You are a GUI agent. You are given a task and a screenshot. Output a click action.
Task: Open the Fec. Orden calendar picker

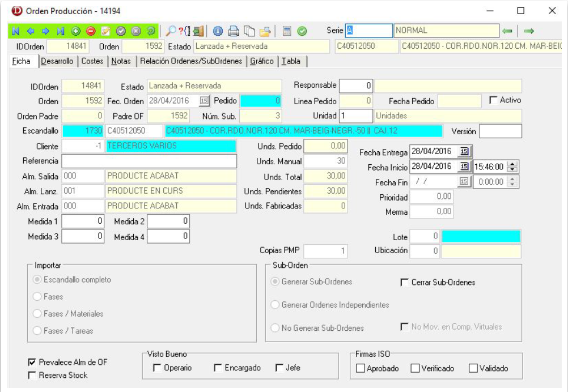click(x=204, y=101)
